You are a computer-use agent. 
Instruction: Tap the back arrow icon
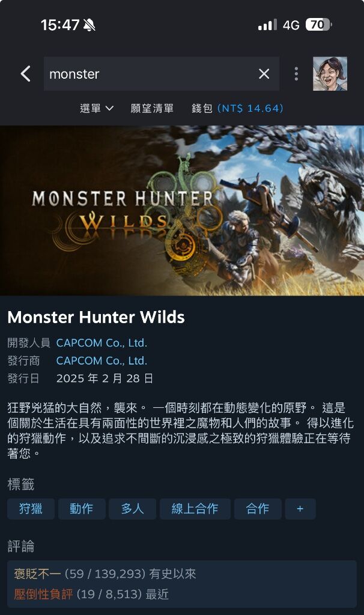(26, 74)
